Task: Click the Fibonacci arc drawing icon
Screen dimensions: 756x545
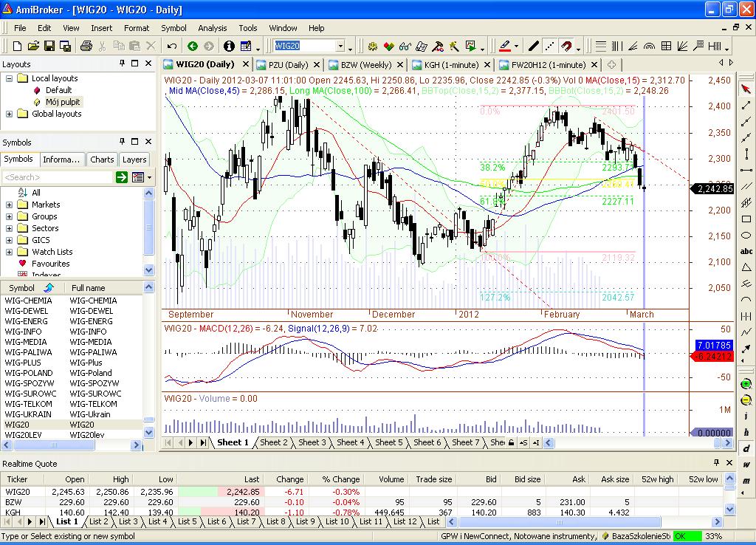Action: 650,46
